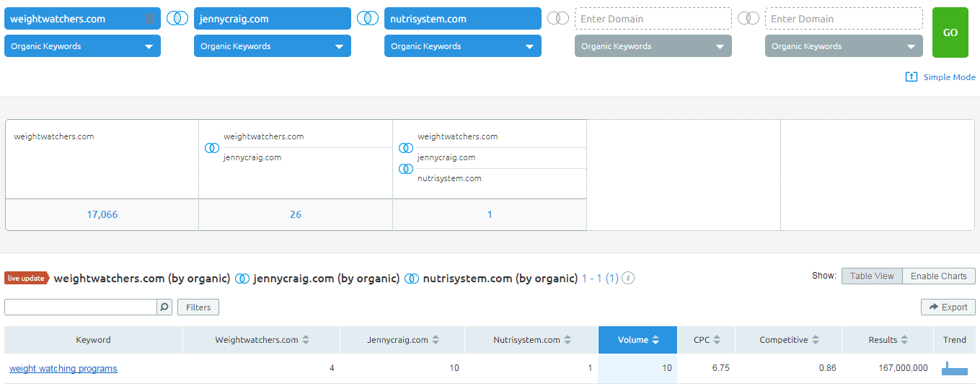Open the fourth Organic Keywords dropdown (gray)

[653, 46]
